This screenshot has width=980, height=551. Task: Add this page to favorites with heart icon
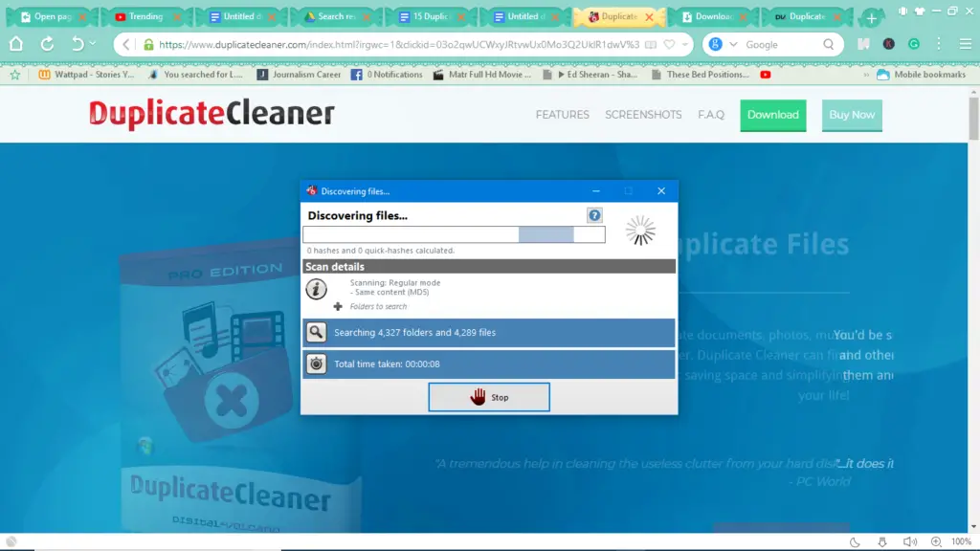click(669, 44)
